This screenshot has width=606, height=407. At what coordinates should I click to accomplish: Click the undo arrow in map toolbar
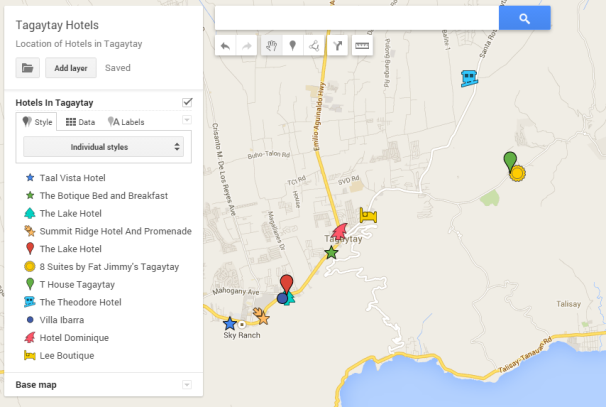pyautogui.click(x=225, y=46)
